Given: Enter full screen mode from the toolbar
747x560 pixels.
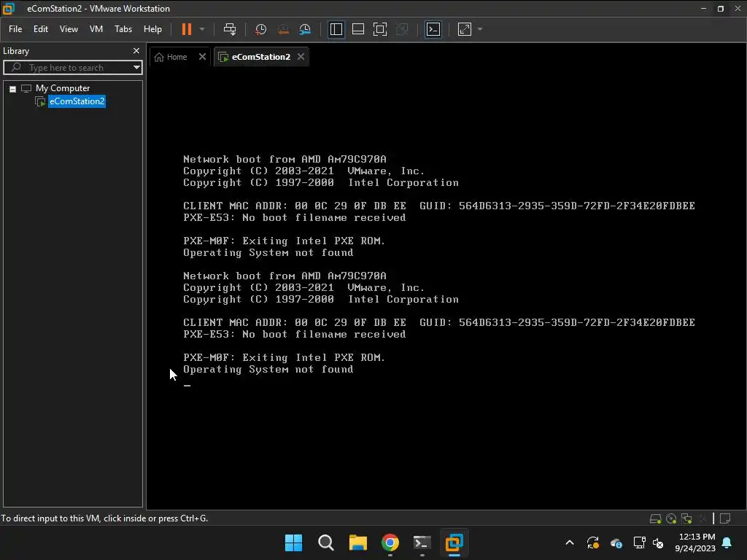Looking at the screenshot, I should 379,29.
